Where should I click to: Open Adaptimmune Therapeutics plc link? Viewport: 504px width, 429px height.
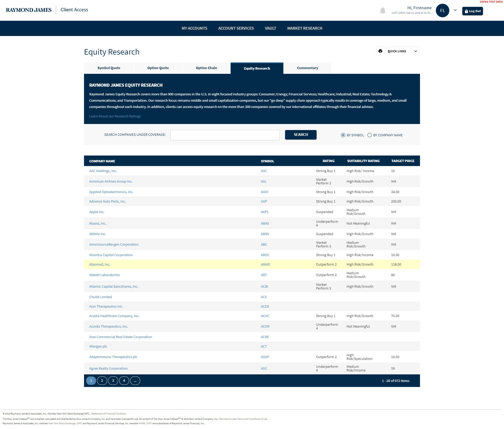113,357
